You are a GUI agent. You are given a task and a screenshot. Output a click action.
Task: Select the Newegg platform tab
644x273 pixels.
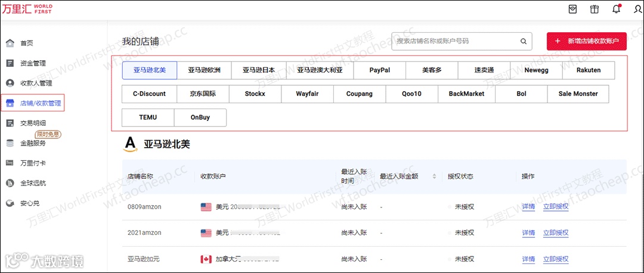coord(537,70)
